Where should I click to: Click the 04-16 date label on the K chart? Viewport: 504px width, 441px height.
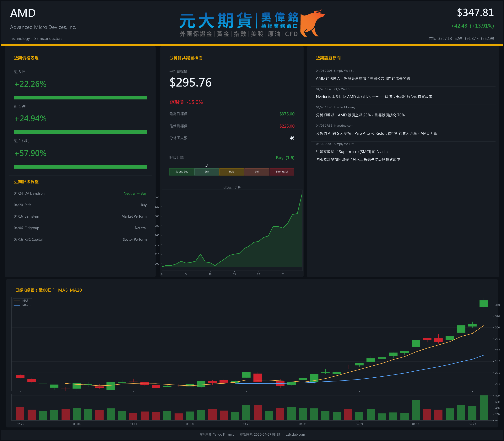(x=416, y=424)
